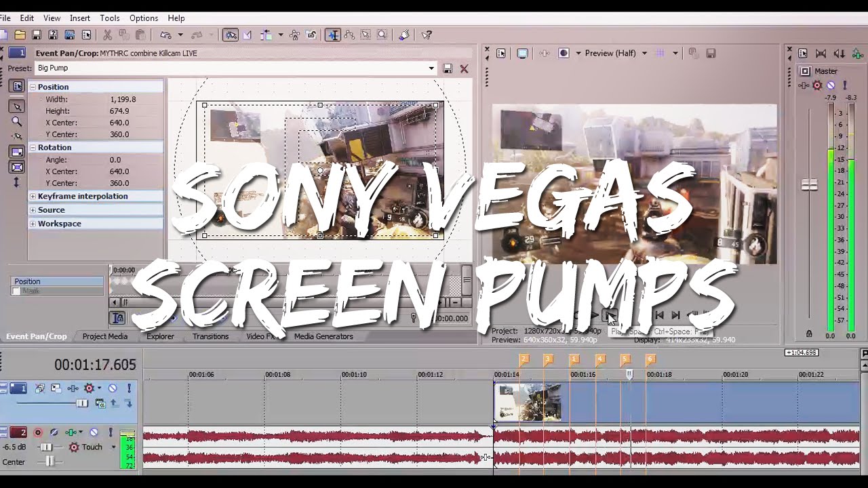Delete the Big Pump preset
This screenshot has height=488, width=868.
tap(464, 68)
